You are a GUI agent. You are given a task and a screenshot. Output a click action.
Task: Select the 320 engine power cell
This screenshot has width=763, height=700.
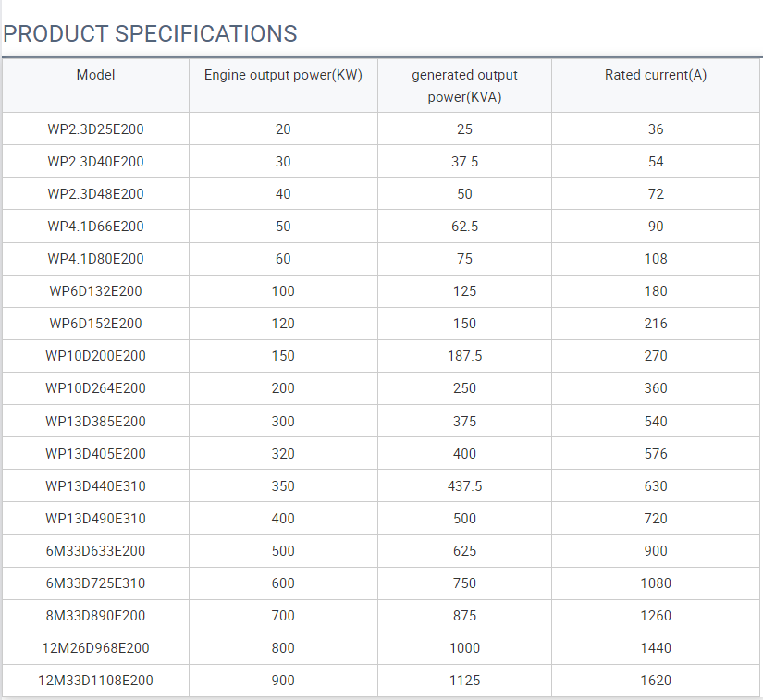pyautogui.click(x=283, y=454)
